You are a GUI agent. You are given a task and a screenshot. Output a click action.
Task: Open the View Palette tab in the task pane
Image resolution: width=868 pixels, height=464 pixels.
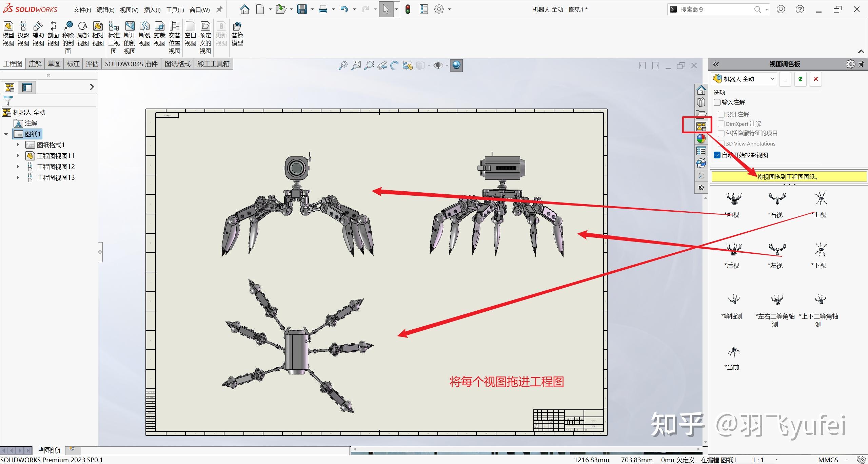click(701, 127)
